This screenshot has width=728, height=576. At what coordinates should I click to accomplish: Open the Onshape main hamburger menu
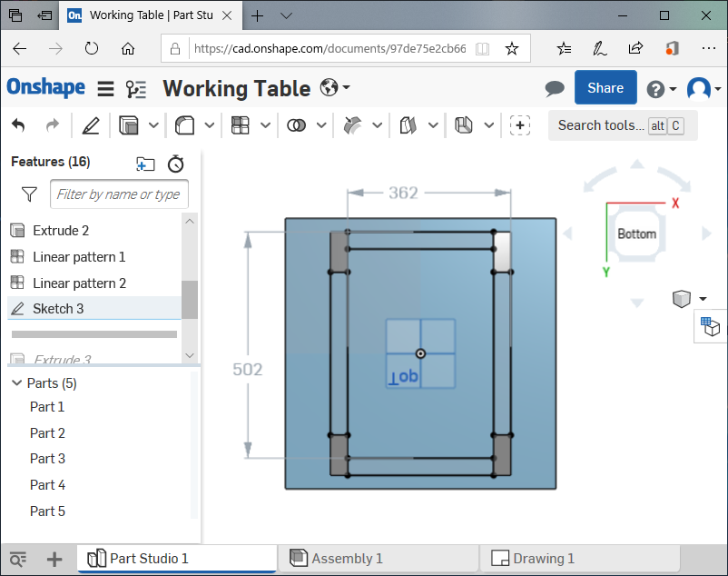point(105,88)
